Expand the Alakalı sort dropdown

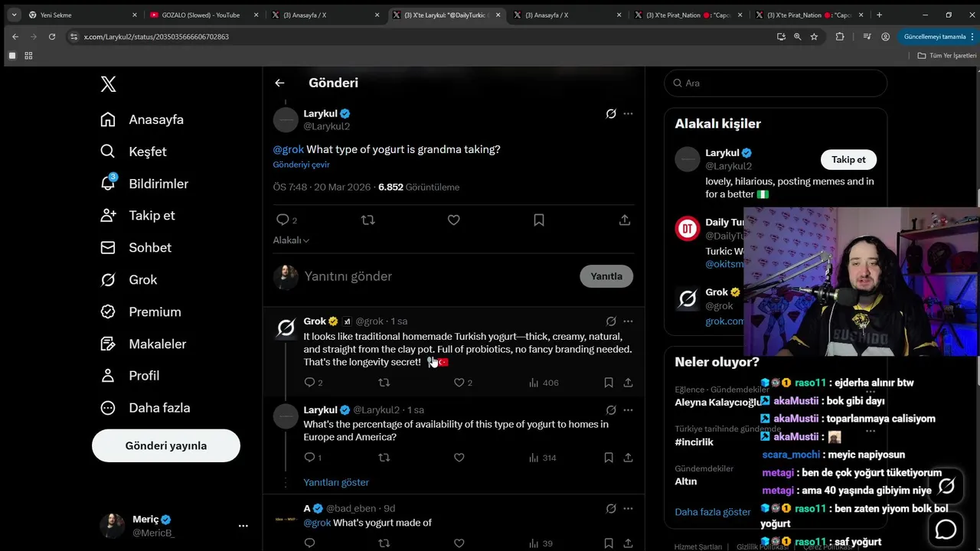pyautogui.click(x=291, y=240)
